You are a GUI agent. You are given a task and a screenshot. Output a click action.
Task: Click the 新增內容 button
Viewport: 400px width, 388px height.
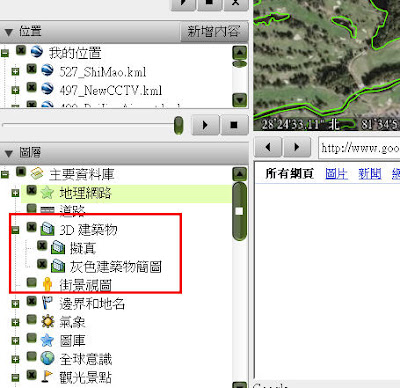pos(214,32)
